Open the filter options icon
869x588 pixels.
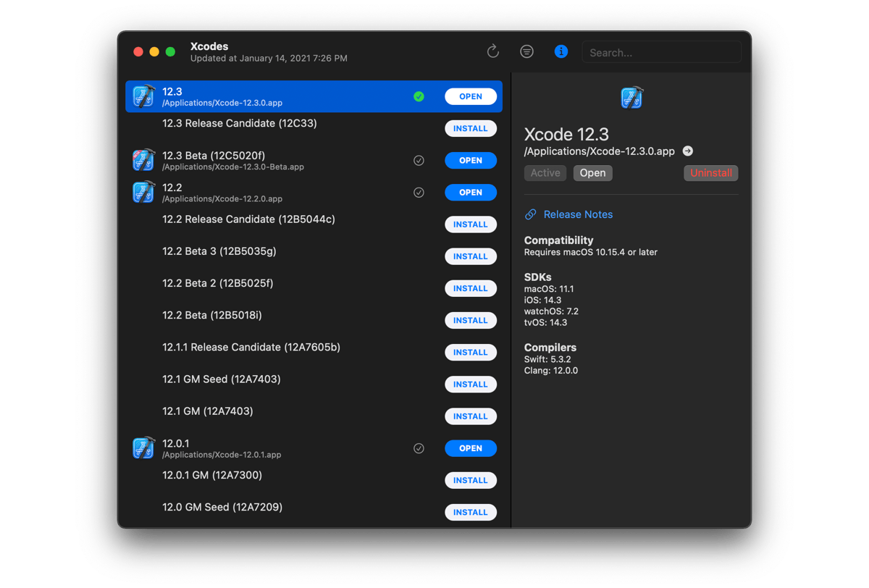click(x=526, y=51)
